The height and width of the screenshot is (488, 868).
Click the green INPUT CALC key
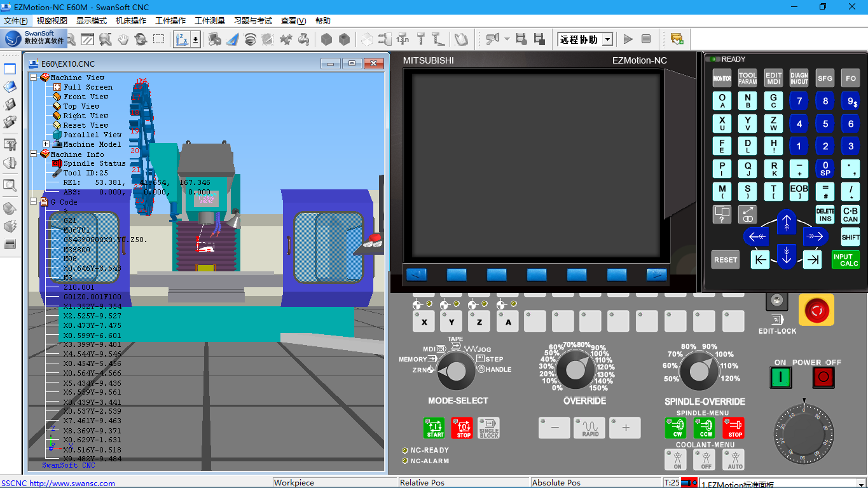[x=846, y=259]
